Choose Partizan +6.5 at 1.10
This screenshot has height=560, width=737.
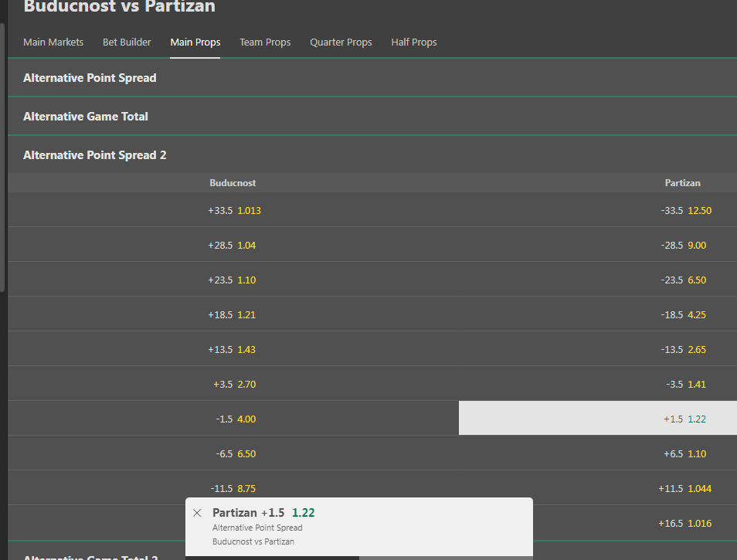(x=684, y=453)
